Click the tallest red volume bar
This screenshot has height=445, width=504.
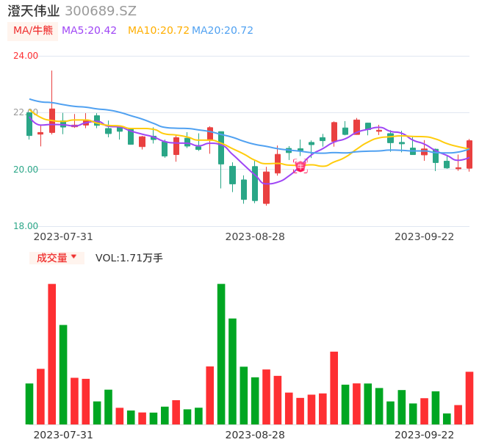click(51, 354)
